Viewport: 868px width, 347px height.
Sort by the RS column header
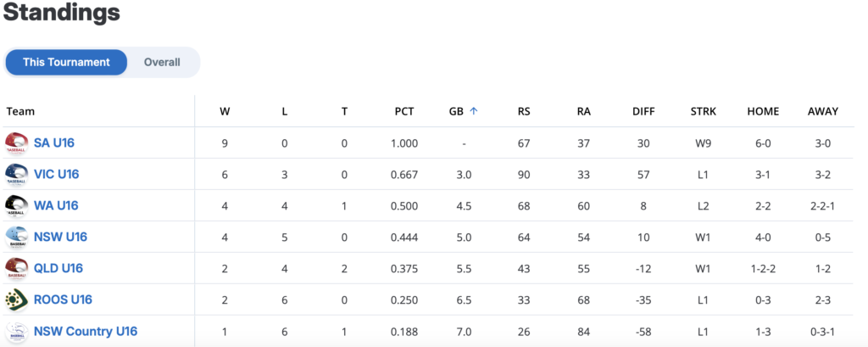point(524,111)
